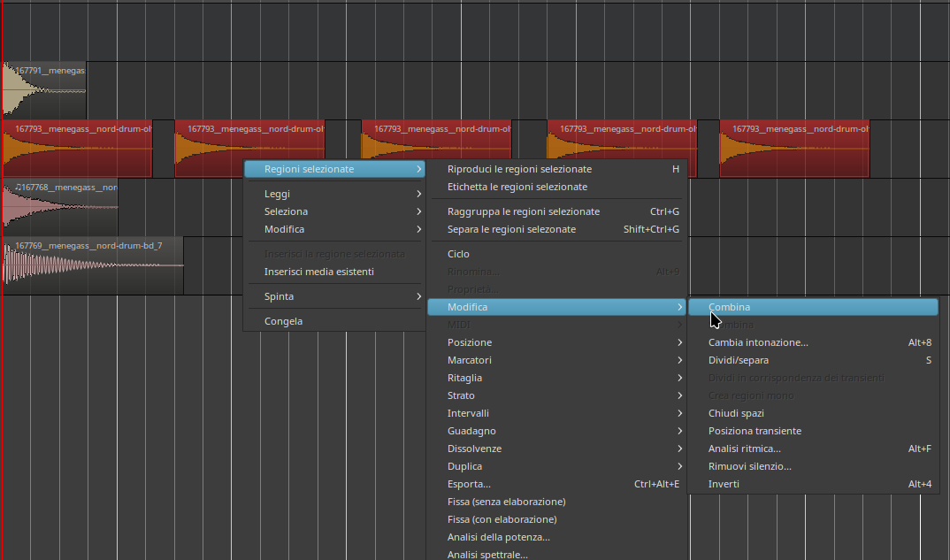Expand the Posizione submenu
The image size is (950, 560).
(x=470, y=342)
